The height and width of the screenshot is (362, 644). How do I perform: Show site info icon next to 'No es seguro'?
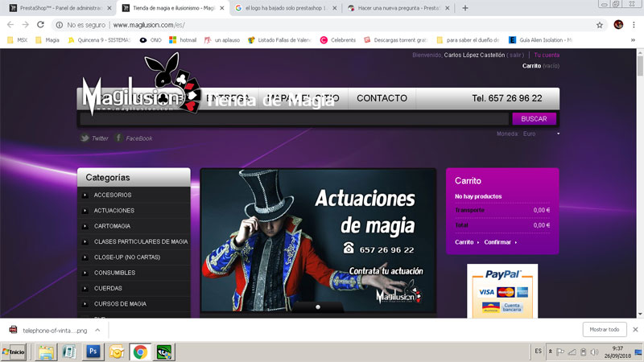[60, 25]
